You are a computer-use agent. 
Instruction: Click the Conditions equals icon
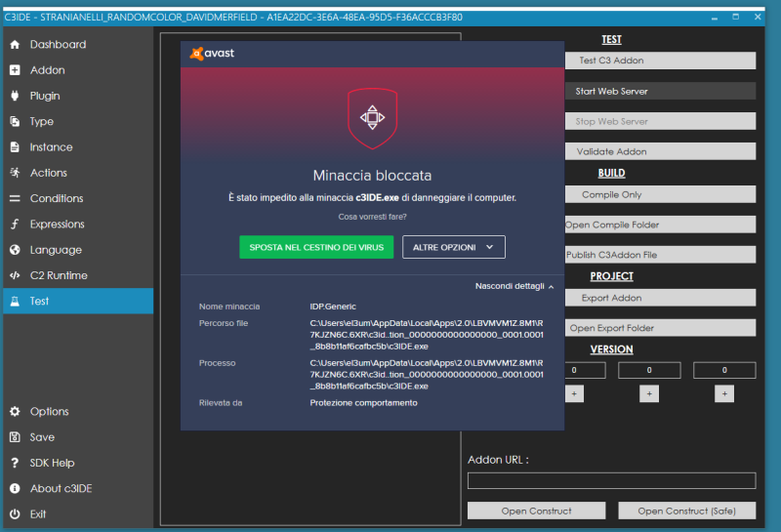(x=15, y=198)
